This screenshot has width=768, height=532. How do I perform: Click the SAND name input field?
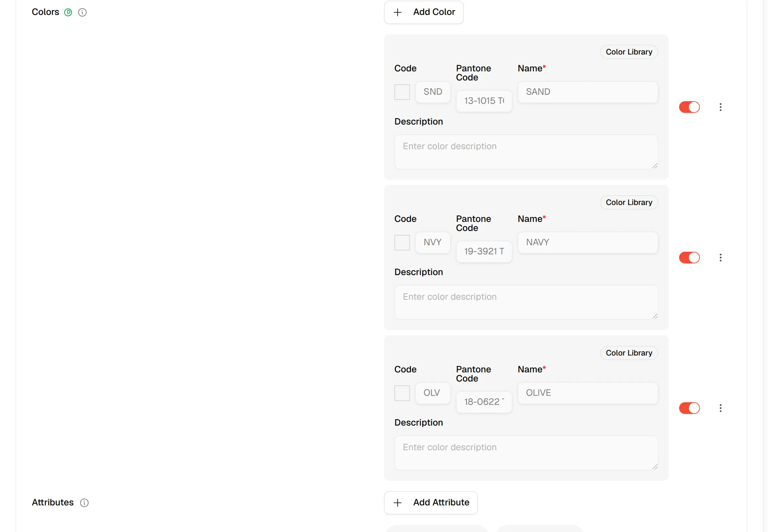(x=588, y=92)
